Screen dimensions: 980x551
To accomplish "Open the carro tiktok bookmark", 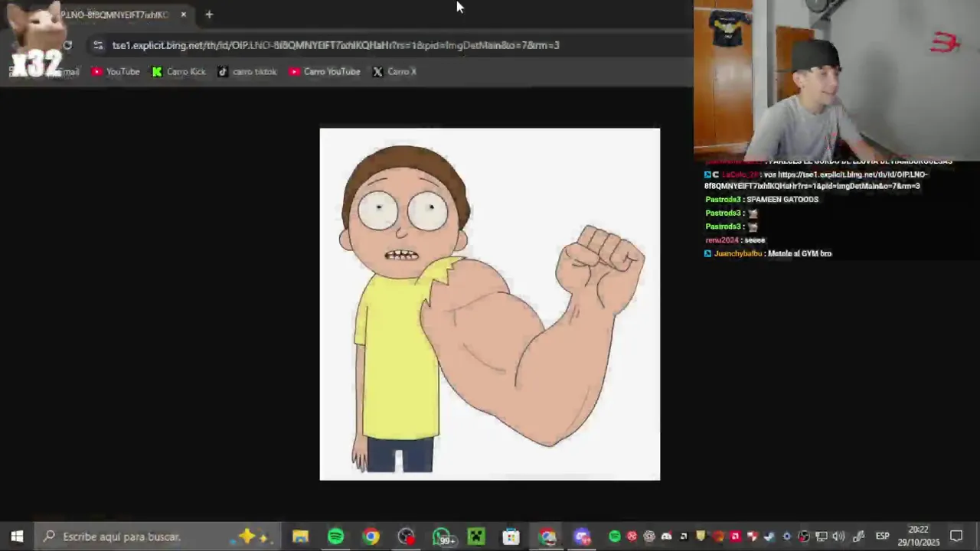I will click(247, 71).
